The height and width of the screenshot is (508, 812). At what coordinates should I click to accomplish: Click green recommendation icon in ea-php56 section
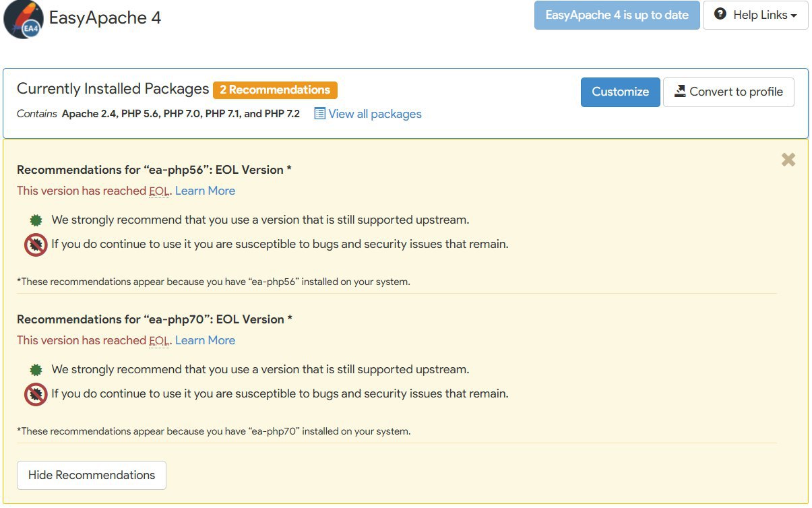tap(36, 220)
